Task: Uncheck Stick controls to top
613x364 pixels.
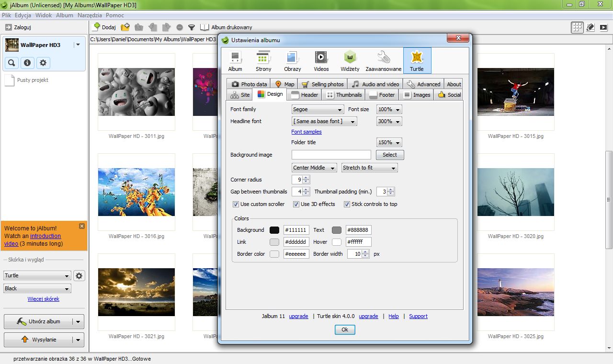Action: coord(347,204)
